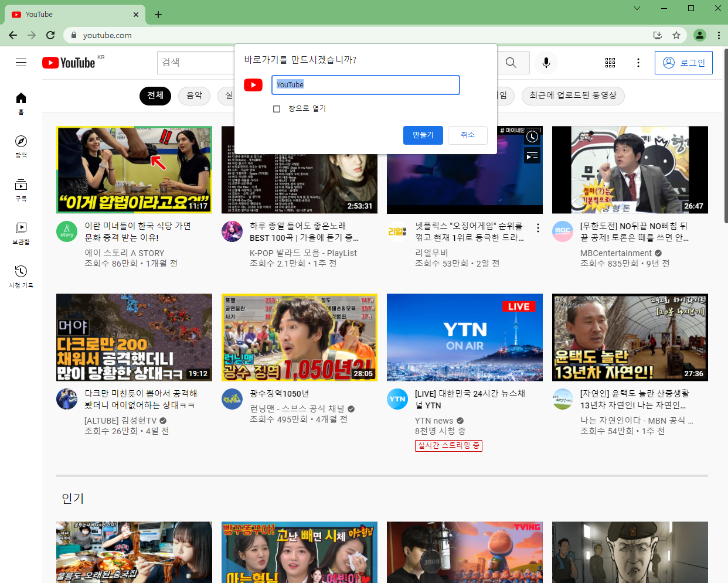The width and height of the screenshot is (728, 583).
Task: Open the tab search dropdown arrow
Action: click(637, 8)
